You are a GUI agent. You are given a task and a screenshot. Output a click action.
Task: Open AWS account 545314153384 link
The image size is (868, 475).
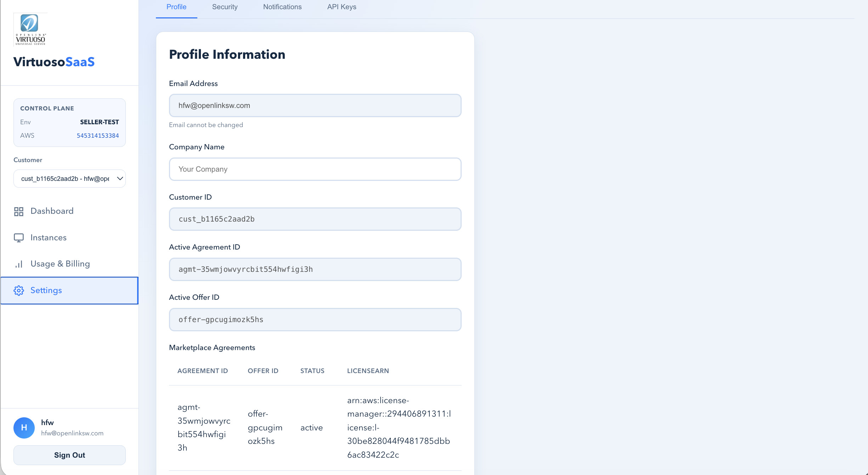[x=98, y=136]
